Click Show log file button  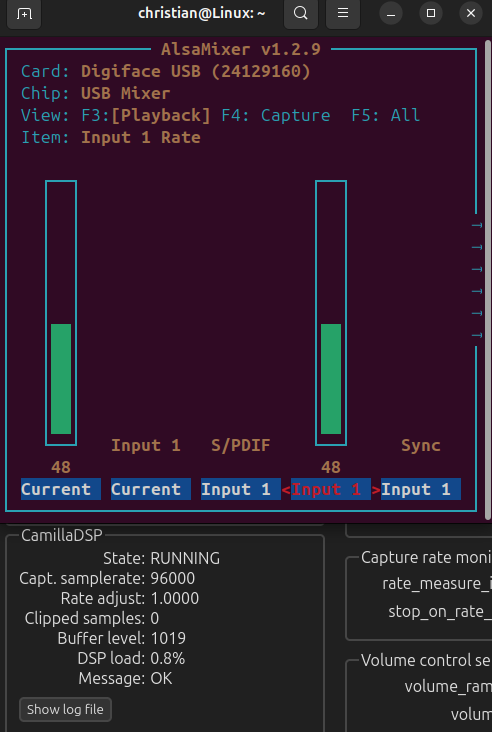pos(65,709)
